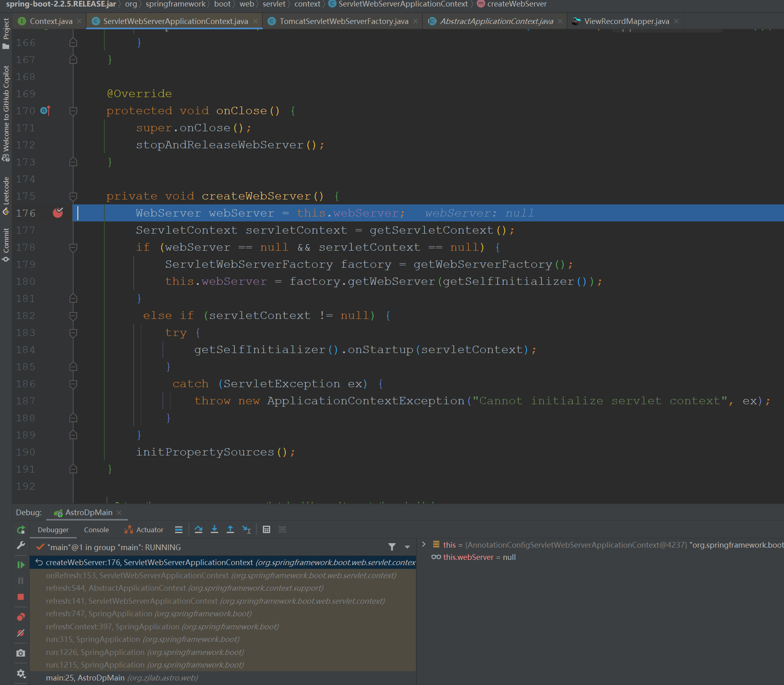Collapse the createWebServer method fold marker
The height and width of the screenshot is (685, 784).
(x=73, y=196)
